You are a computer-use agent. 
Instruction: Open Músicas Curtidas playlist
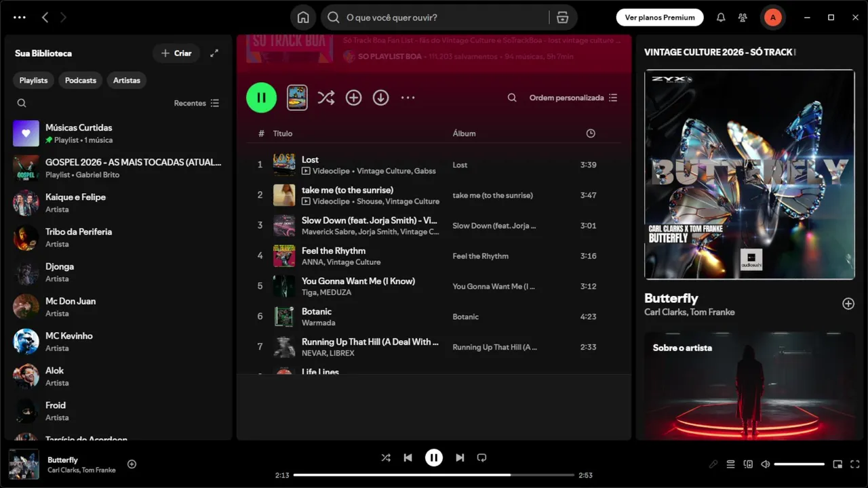118,134
